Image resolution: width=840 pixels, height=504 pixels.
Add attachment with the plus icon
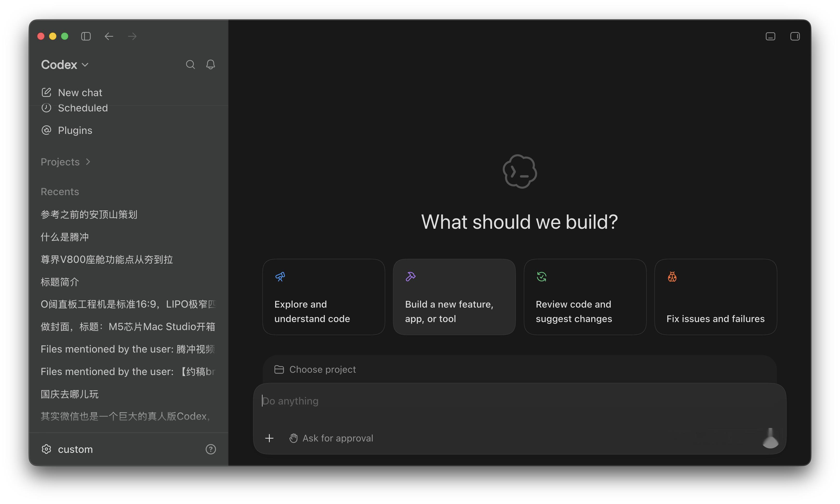point(269,438)
